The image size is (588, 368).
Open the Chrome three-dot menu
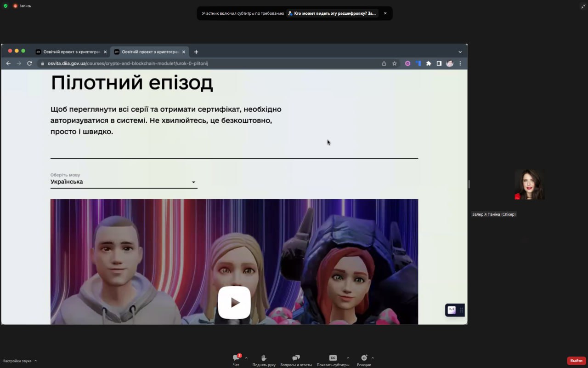[x=460, y=63]
